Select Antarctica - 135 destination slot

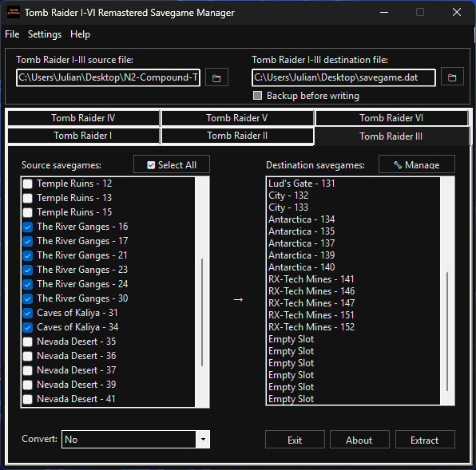(x=353, y=231)
